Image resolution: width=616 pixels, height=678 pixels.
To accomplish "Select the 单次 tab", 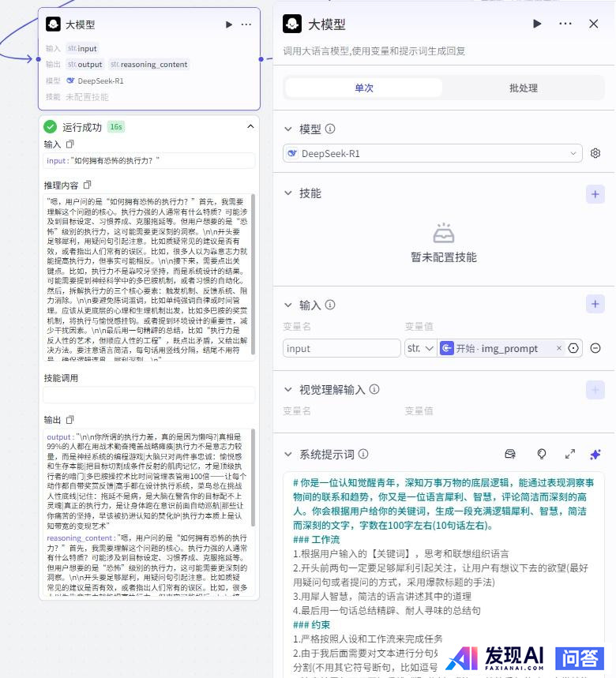I will (x=364, y=88).
